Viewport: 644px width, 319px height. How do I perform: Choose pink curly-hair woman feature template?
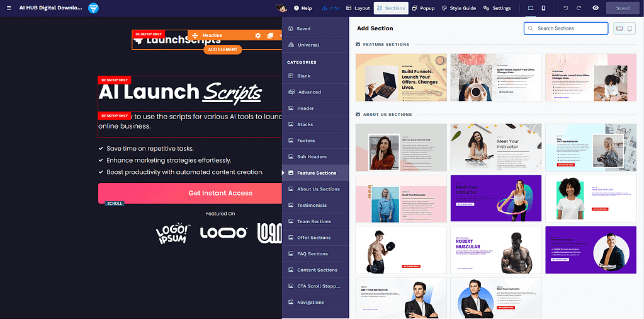[590, 78]
